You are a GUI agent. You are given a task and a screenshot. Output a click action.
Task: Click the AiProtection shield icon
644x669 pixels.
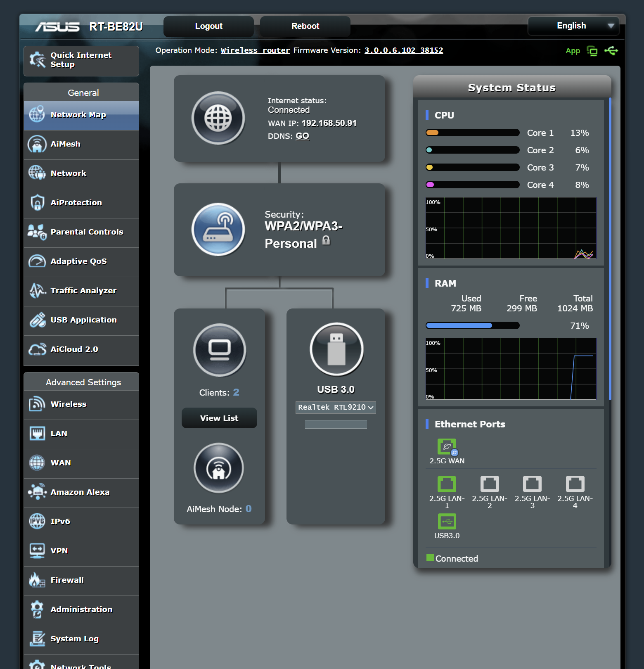[37, 203]
